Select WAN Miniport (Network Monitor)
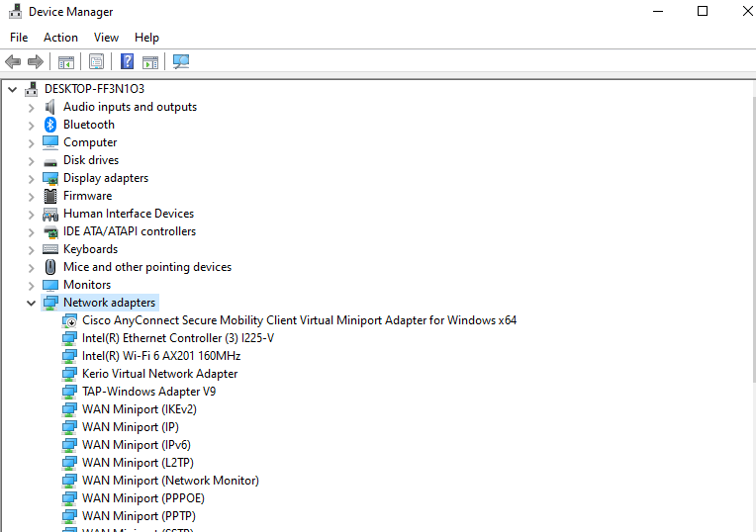This screenshot has width=756, height=532. (170, 481)
